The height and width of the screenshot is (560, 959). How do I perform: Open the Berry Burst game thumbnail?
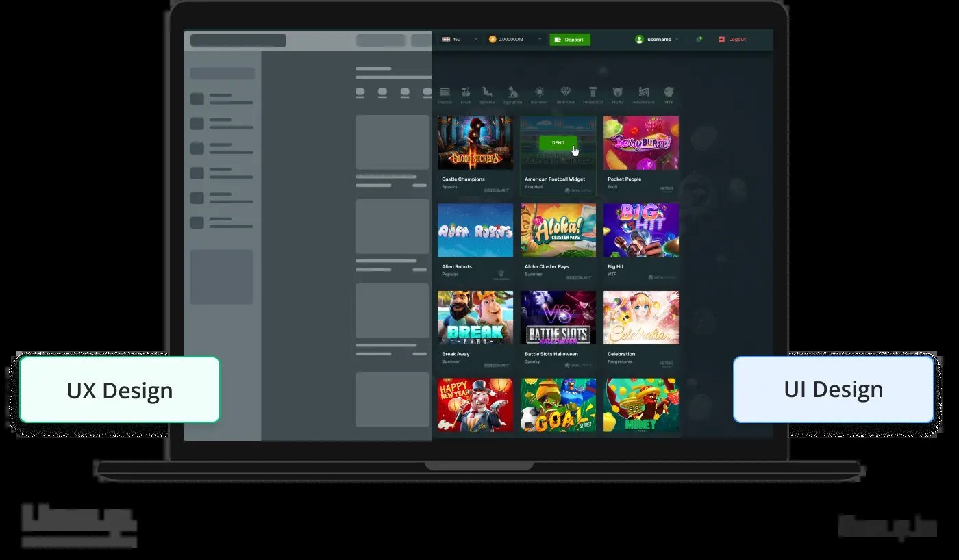coord(641,142)
